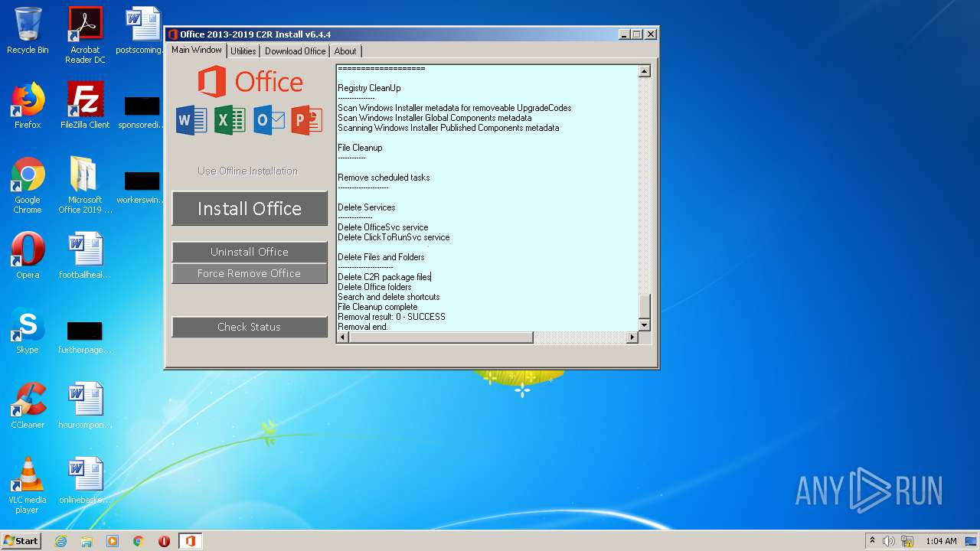Click the PowerPoint icon in installer
The image size is (980, 551).
pyautogui.click(x=307, y=120)
